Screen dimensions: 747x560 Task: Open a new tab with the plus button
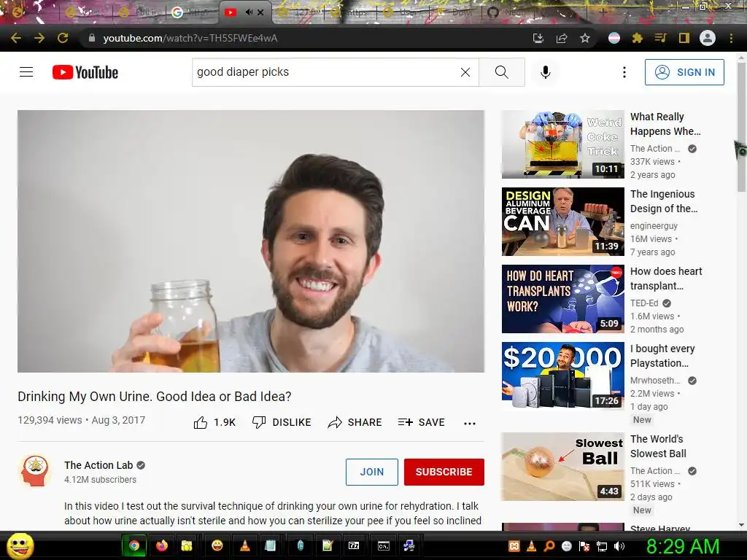click(x=603, y=12)
